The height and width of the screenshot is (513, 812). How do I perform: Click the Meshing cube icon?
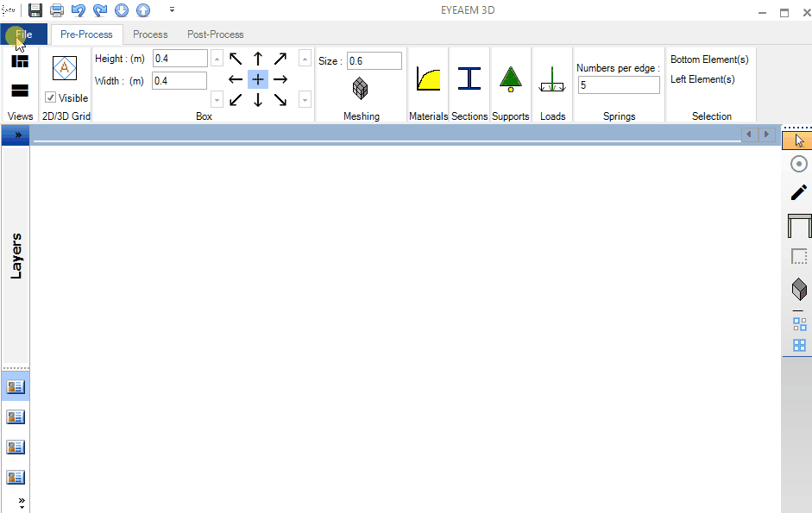[x=361, y=88]
